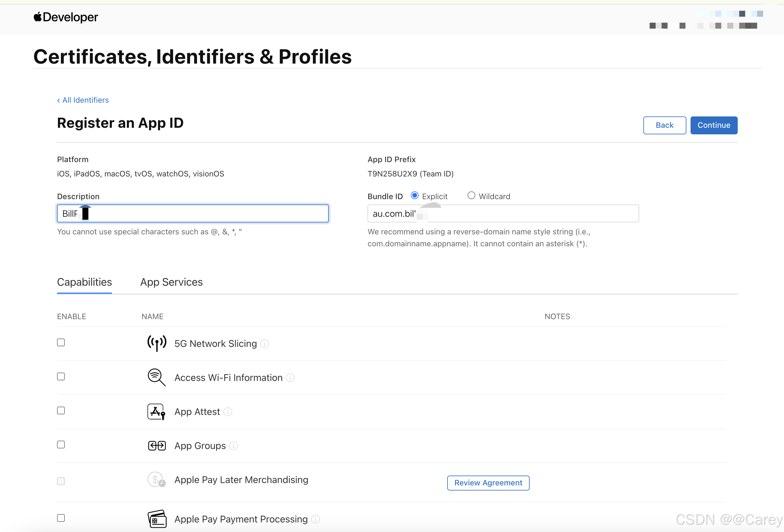This screenshot has width=784, height=532.
Task: Click the info icon beside 5G Network Slicing
Action: pyautogui.click(x=265, y=343)
